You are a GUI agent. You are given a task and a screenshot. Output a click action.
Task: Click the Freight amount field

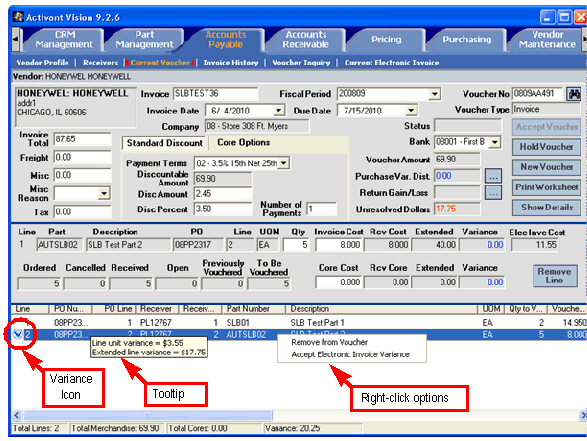(x=82, y=157)
